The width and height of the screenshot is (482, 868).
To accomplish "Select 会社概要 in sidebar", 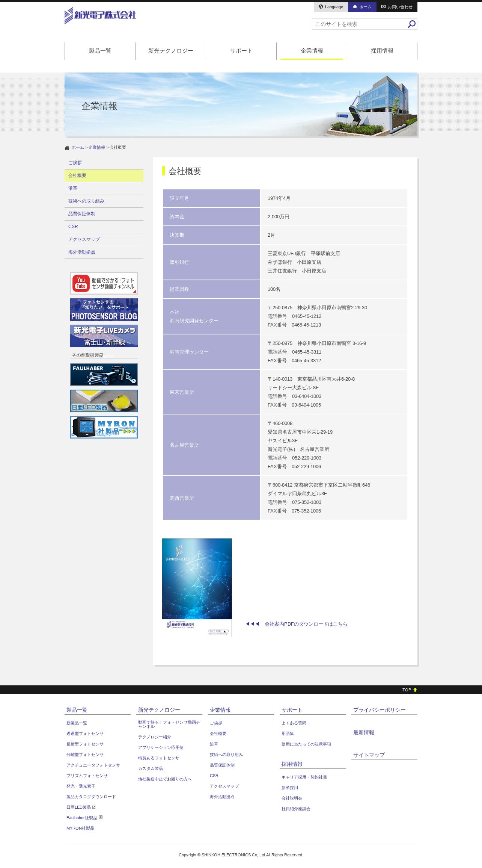I will [x=104, y=175].
